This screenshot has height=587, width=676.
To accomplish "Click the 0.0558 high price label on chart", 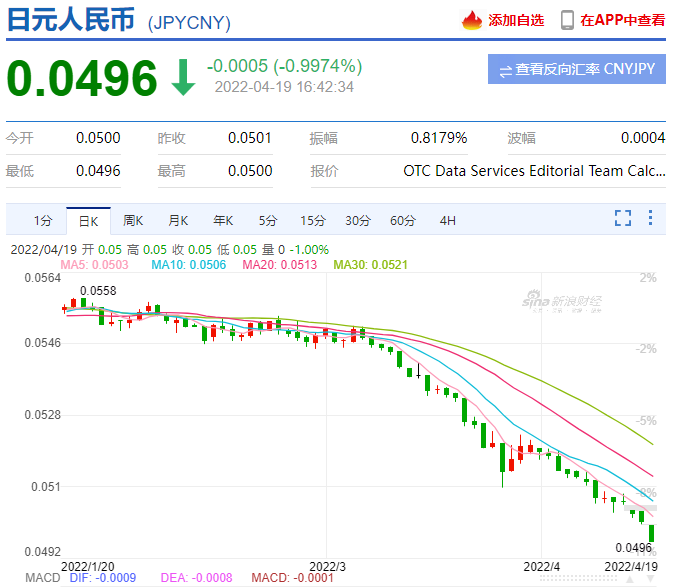I will click(98, 291).
